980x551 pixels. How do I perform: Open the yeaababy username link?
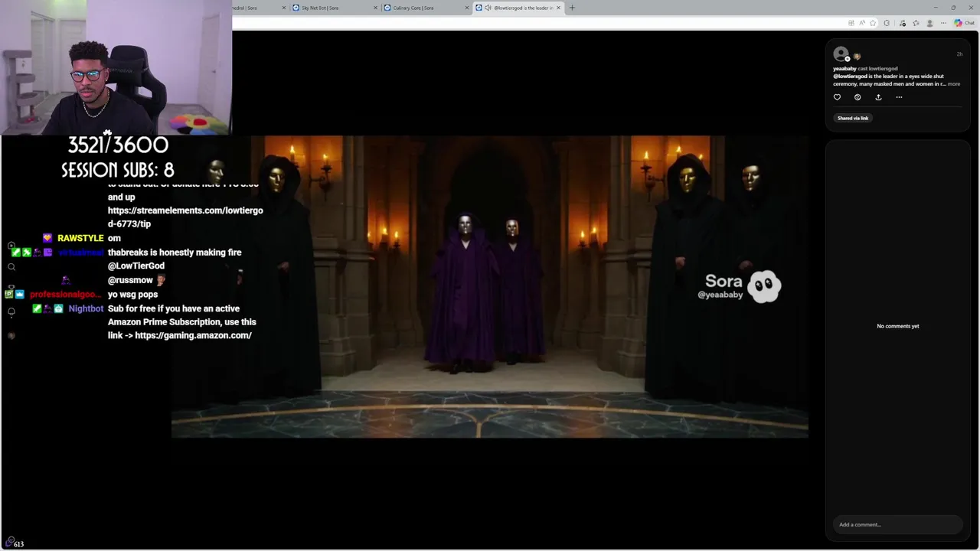point(844,69)
